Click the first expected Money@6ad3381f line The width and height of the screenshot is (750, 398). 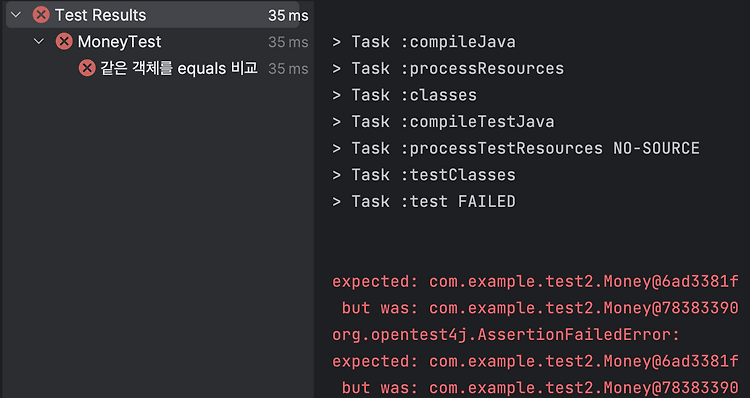(535, 281)
